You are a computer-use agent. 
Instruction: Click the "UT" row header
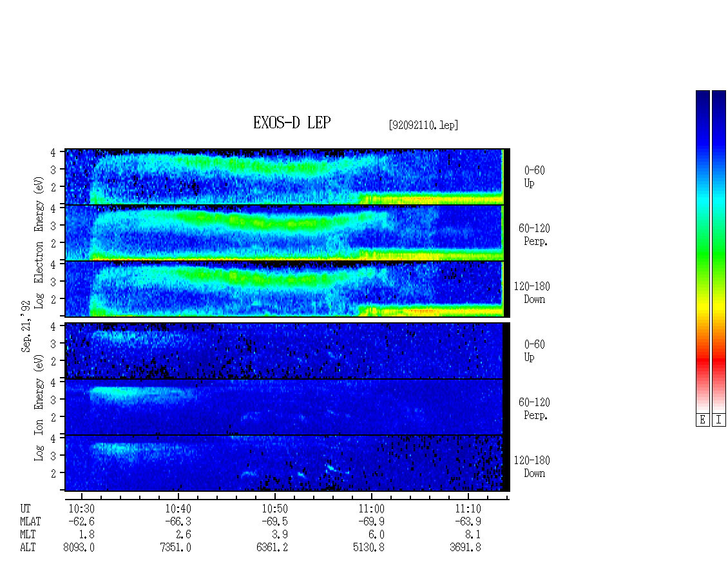coord(25,509)
